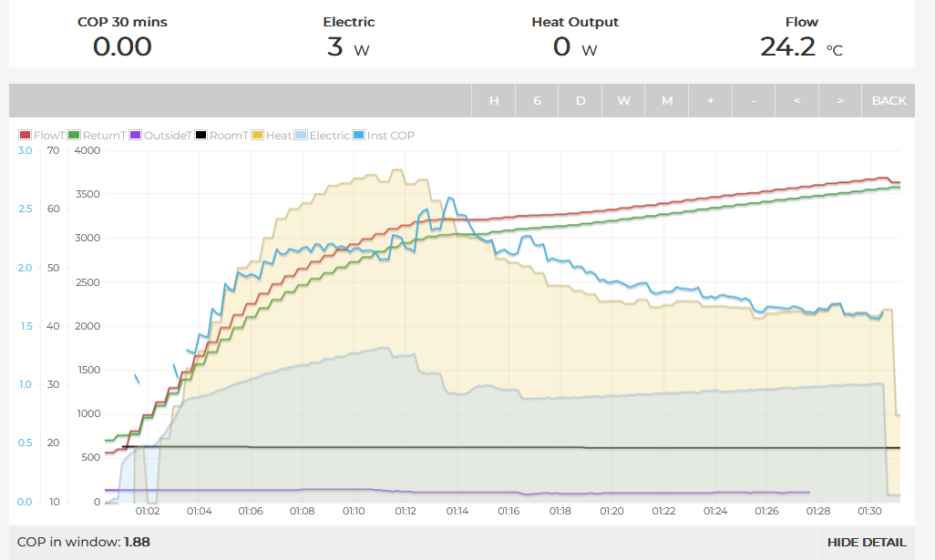Collapse stats with HIDE DETAIL

point(866,543)
